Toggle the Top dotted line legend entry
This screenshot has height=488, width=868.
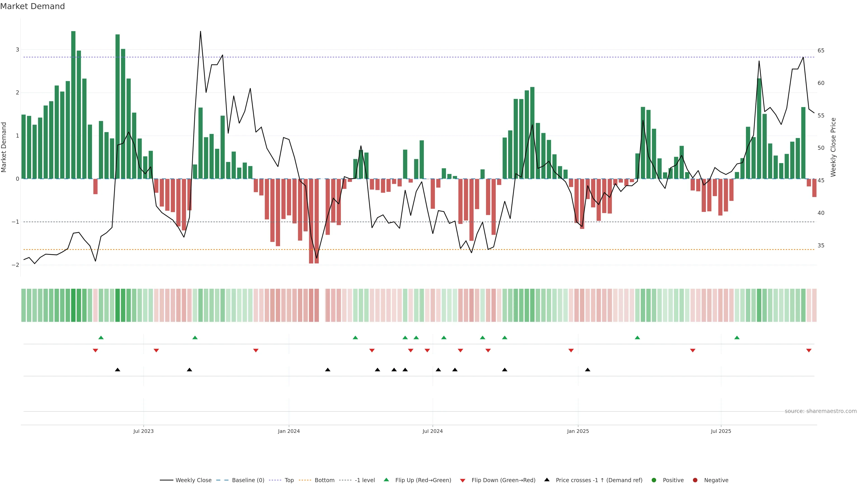[x=289, y=480]
